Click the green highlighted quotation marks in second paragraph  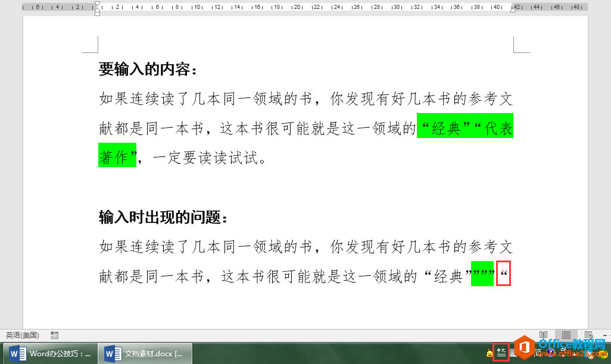point(482,274)
